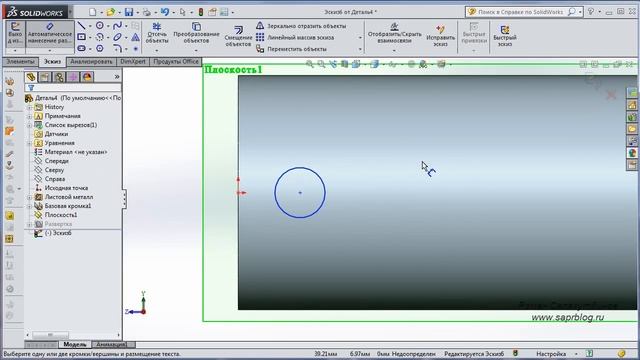Open dropdown arrow next to Spline tool
The height and width of the screenshot is (360, 640).
(x=126, y=26)
